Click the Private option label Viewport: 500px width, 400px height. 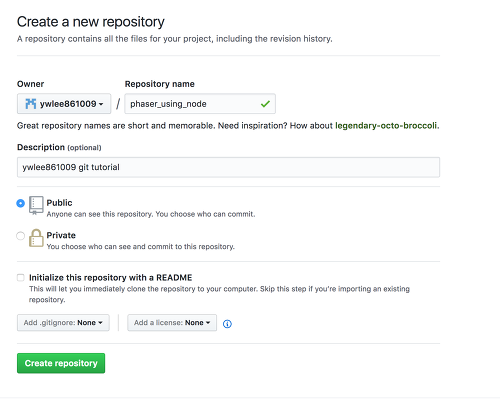tap(61, 235)
